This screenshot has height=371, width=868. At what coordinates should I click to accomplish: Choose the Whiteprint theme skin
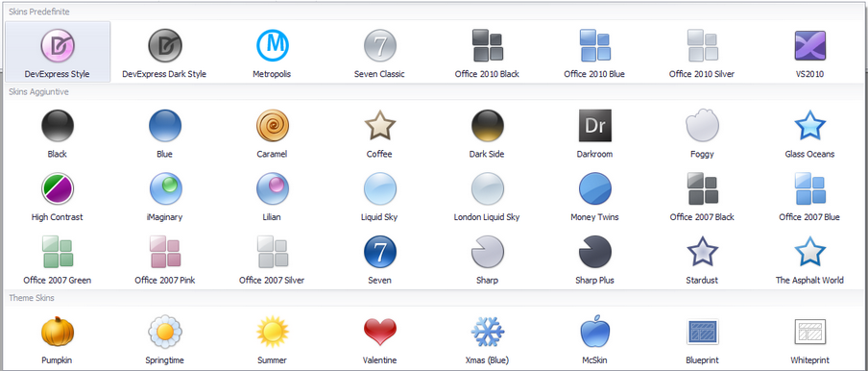(809, 339)
